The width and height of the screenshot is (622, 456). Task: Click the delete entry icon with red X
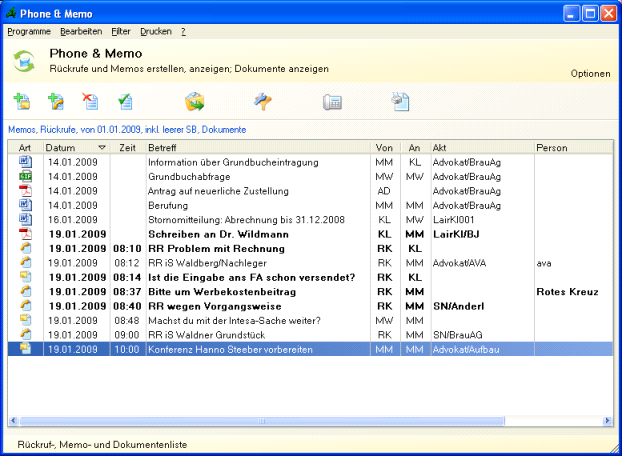[x=90, y=101]
